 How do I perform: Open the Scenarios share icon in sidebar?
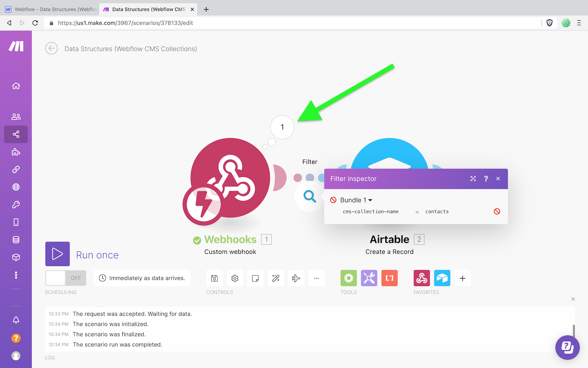[x=16, y=134]
